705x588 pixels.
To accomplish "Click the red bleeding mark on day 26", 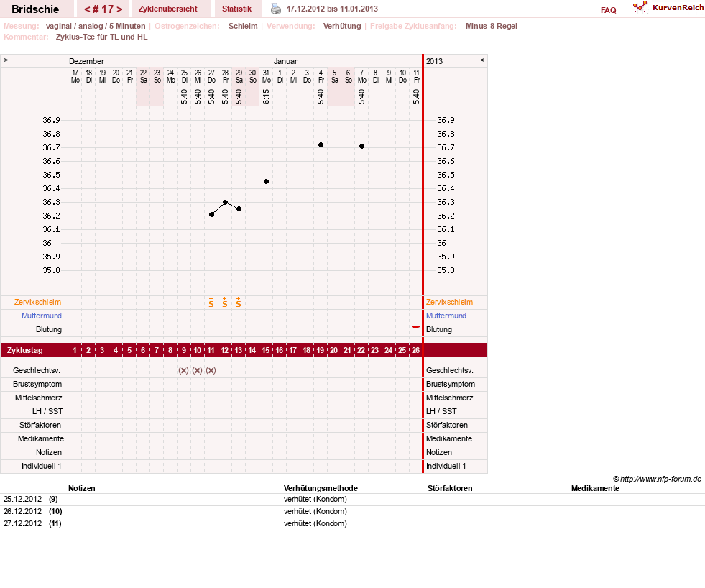I will pyautogui.click(x=415, y=326).
